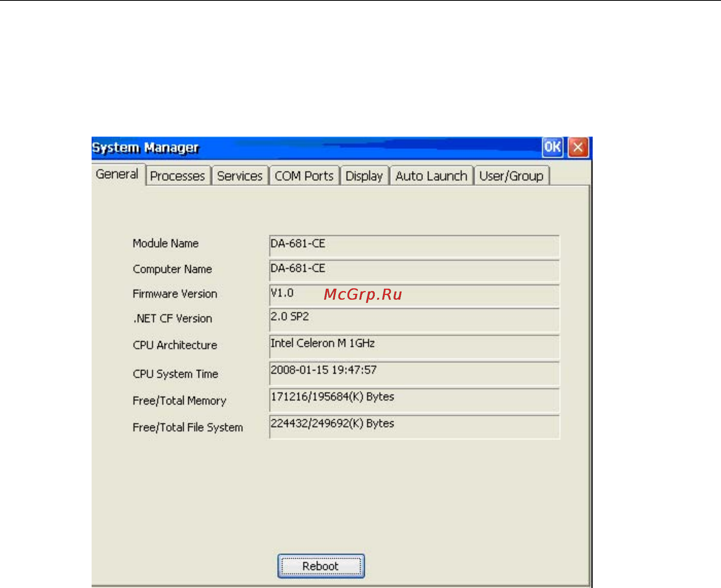Click the .NET CF Version field

coord(414,320)
